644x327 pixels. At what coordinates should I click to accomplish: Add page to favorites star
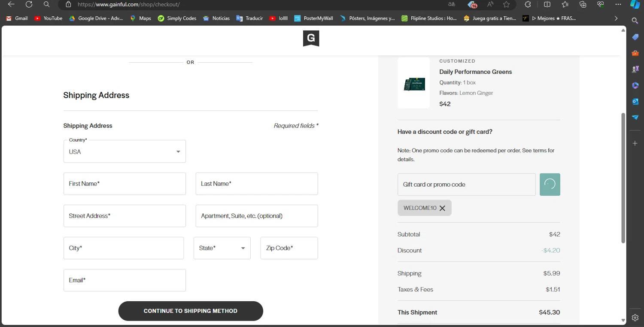pyautogui.click(x=507, y=4)
